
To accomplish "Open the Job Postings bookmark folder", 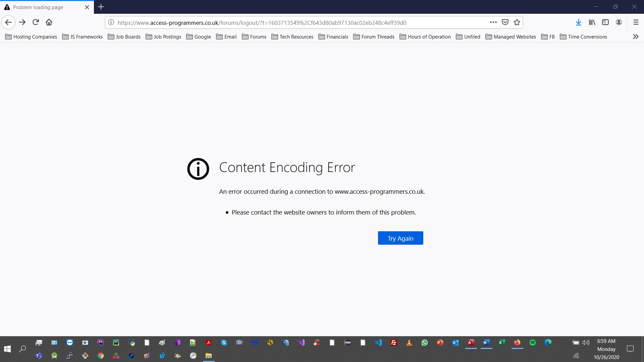I will click(x=163, y=37).
